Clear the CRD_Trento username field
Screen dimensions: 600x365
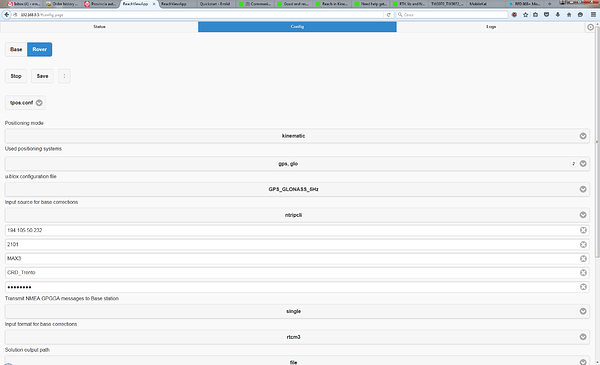(x=583, y=273)
